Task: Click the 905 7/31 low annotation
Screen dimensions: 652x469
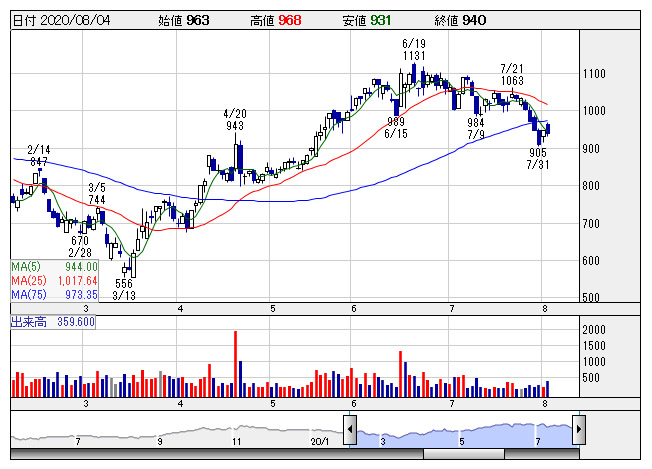Action: tap(538, 158)
